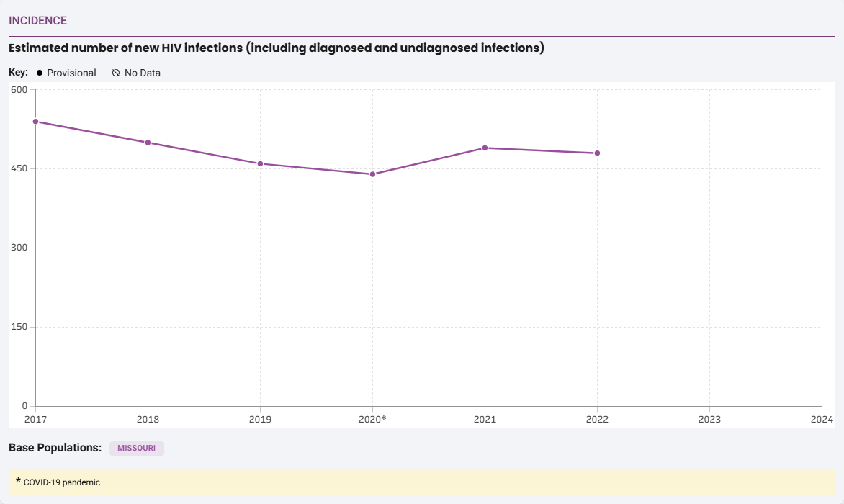
Task: Click the Provisional dot icon in the key
Action: tap(39, 72)
